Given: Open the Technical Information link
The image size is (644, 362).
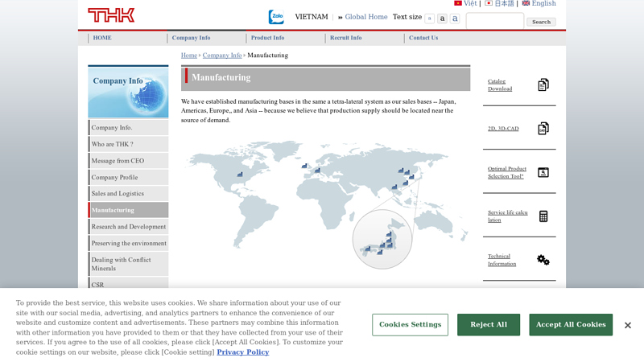Looking at the screenshot, I should (502, 260).
